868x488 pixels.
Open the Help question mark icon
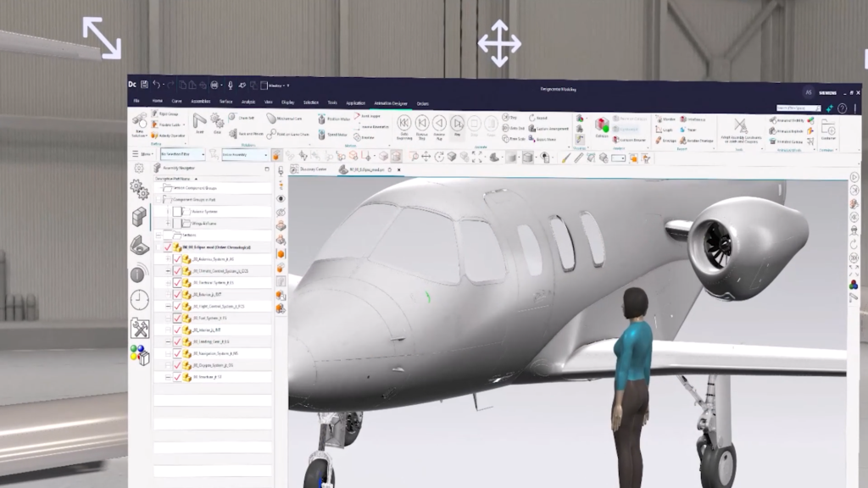(x=843, y=108)
